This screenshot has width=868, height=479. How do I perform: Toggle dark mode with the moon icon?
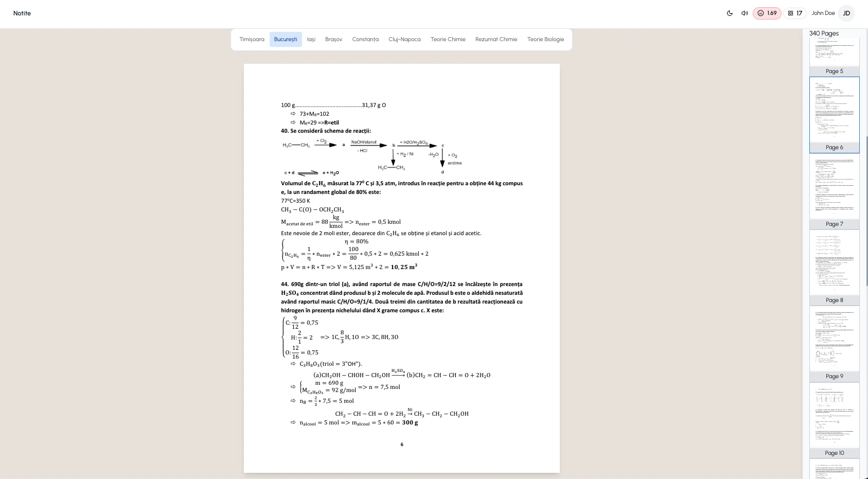tap(730, 13)
